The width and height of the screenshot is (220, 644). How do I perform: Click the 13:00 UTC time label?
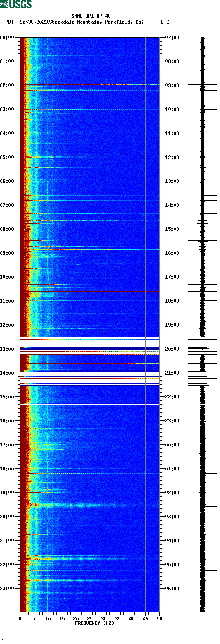click(x=172, y=181)
